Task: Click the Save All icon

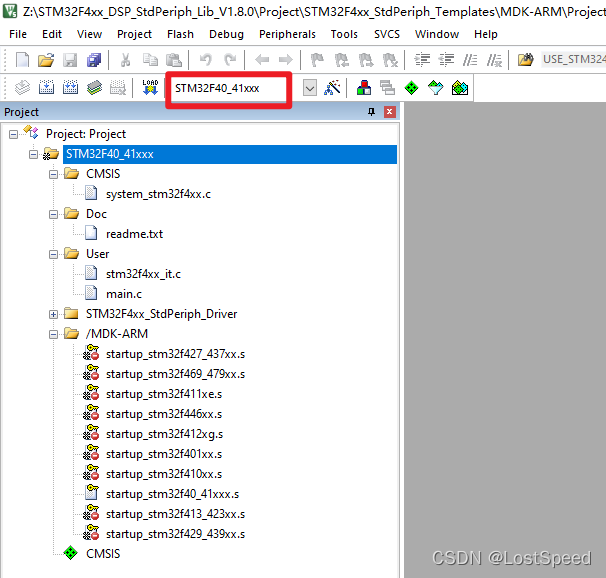Action: click(94, 60)
